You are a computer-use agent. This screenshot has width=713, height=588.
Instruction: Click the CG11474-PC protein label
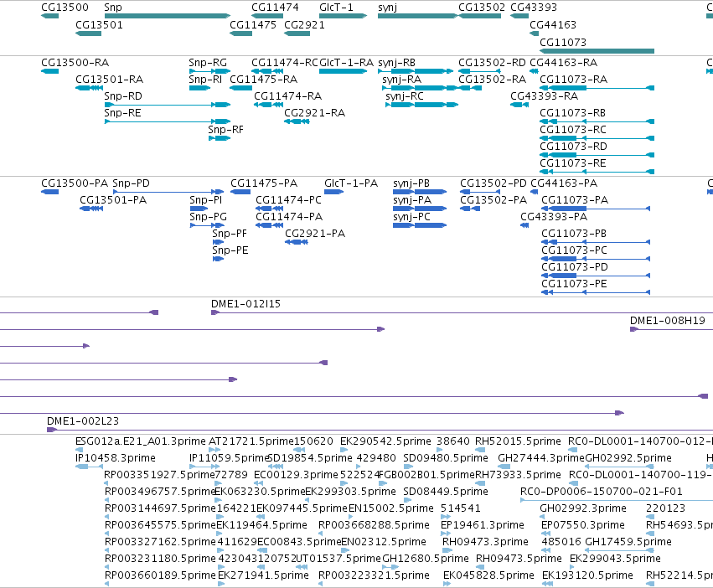click(x=288, y=200)
